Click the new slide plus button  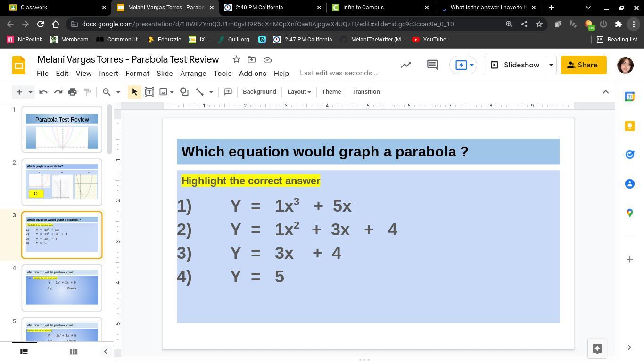tap(19, 92)
